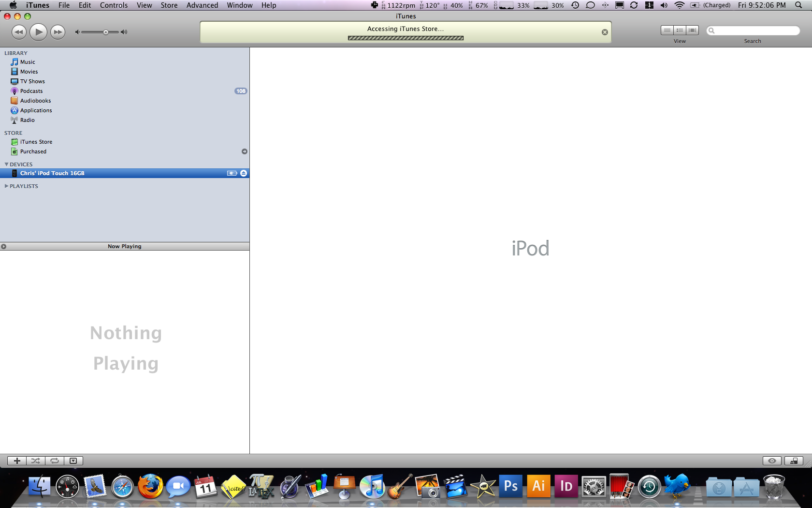This screenshot has height=508, width=812.
Task: Open Finder from the Dock
Action: pos(40,486)
